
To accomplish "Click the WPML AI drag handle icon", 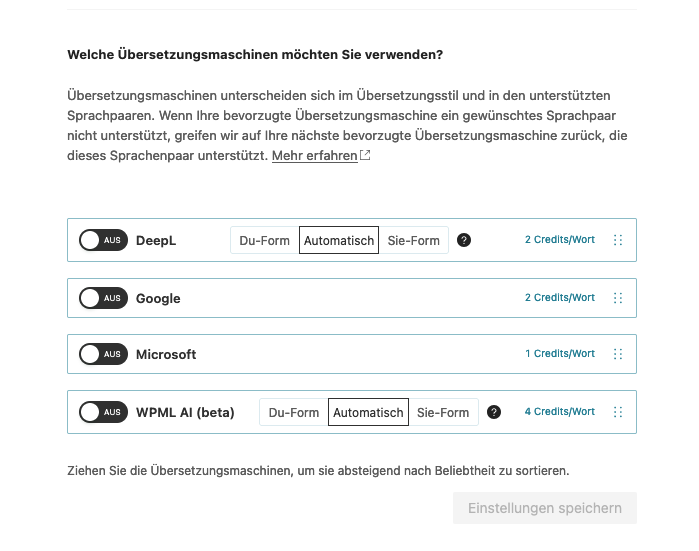I will (x=617, y=412).
